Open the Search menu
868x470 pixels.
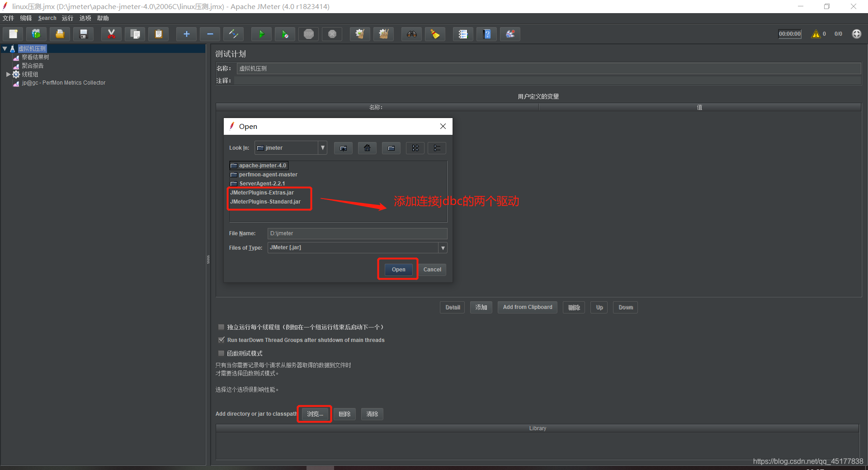pos(47,18)
